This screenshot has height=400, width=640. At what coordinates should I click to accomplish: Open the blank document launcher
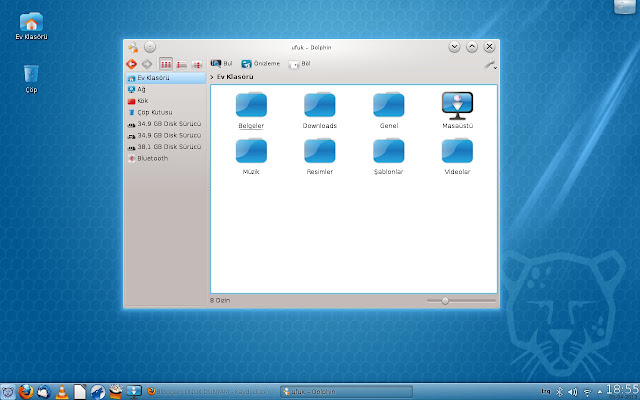click(80, 392)
